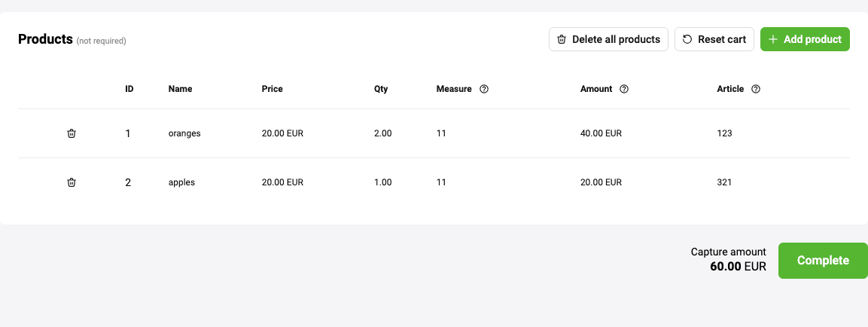
Task: Click the Name column header
Action: pyautogui.click(x=180, y=89)
